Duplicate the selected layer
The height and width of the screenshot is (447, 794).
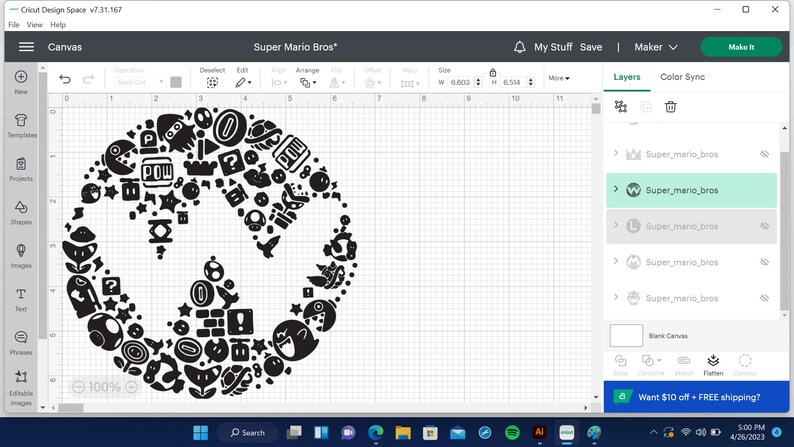tap(646, 106)
